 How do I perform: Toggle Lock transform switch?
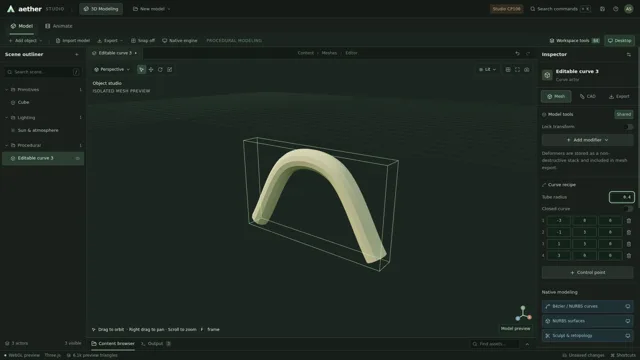(x=628, y=127)
